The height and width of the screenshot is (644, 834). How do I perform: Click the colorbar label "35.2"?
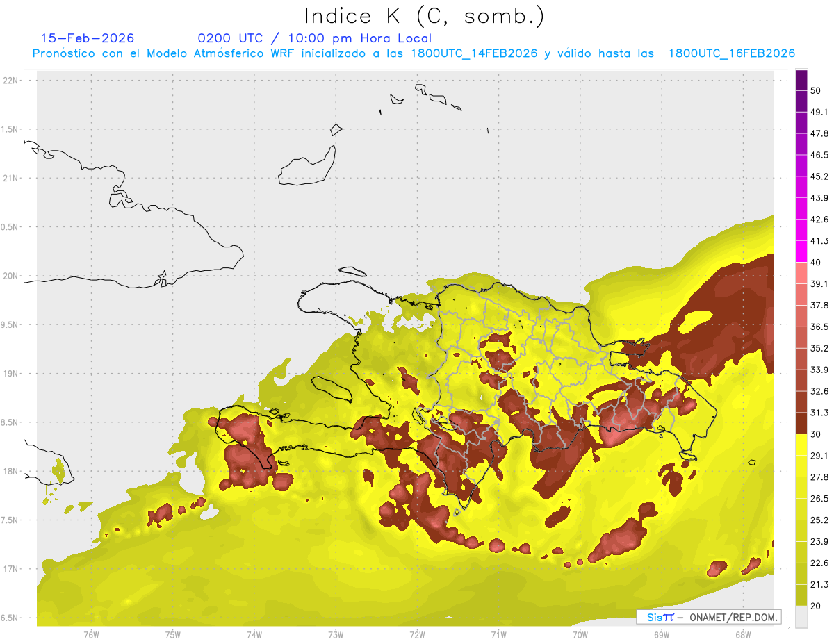pos(819,348)
